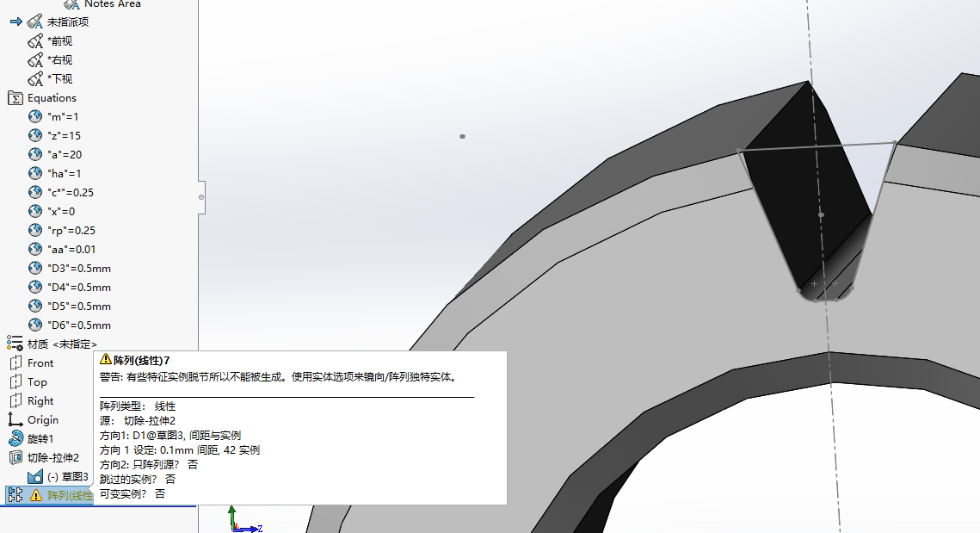Select the 阵列(线性) pattern feature label
The height and width of the screenshot is (533, 980).
pyautogui.click(x=70, y=495)
